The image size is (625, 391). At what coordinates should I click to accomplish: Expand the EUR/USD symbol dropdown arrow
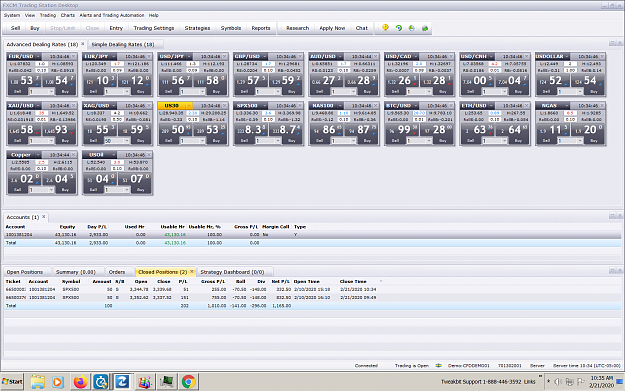pyautogui.click(x=38, y=57)
